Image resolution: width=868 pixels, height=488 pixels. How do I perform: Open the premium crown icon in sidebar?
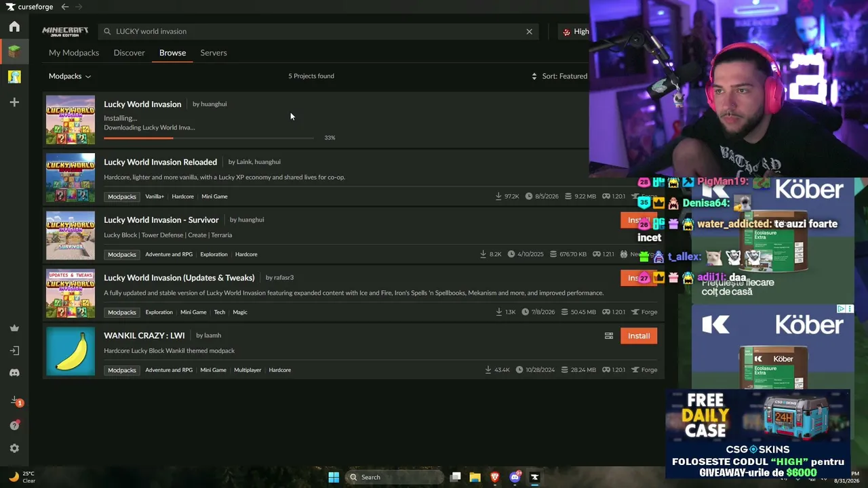14,328
